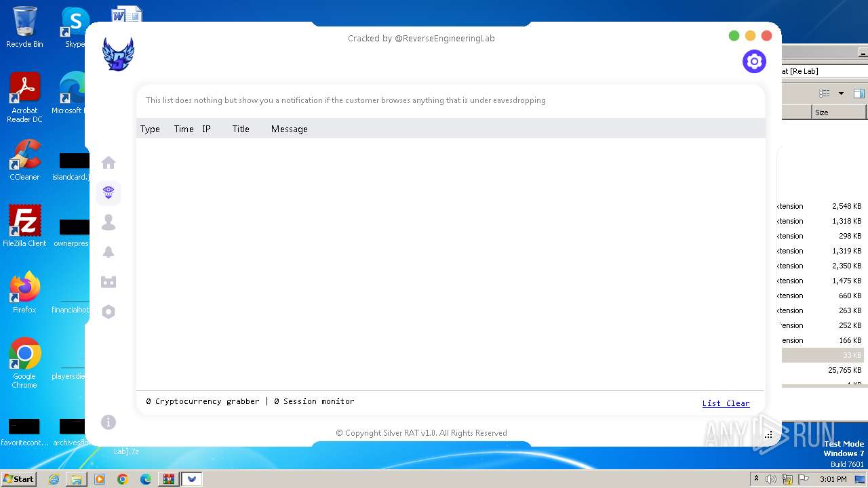The width and height of the screenshot is (868, 488).
Task: Select the eavesdropping eye monitor icon
Action: (x=108, y=192)
